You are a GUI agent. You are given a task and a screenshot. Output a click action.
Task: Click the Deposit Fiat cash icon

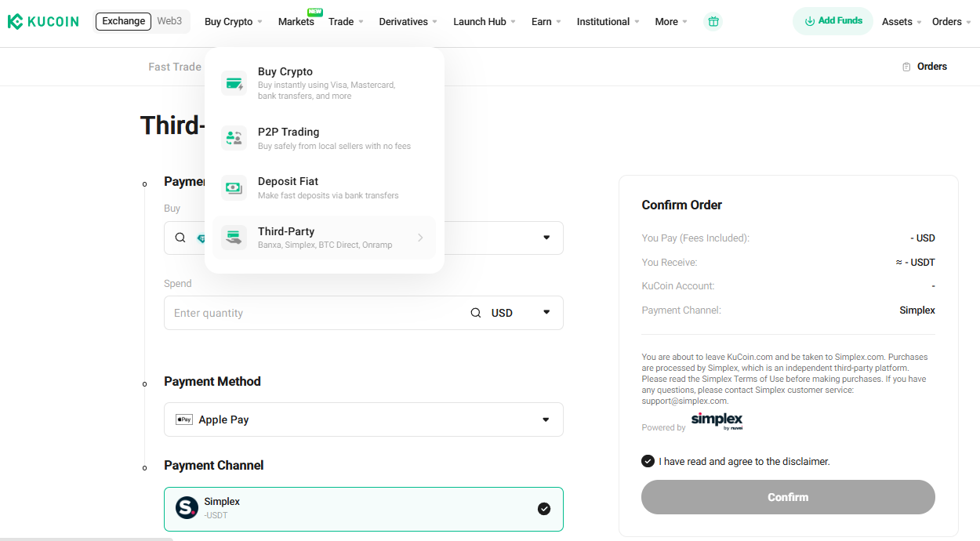pyautogui.click(x=234, y=187)
